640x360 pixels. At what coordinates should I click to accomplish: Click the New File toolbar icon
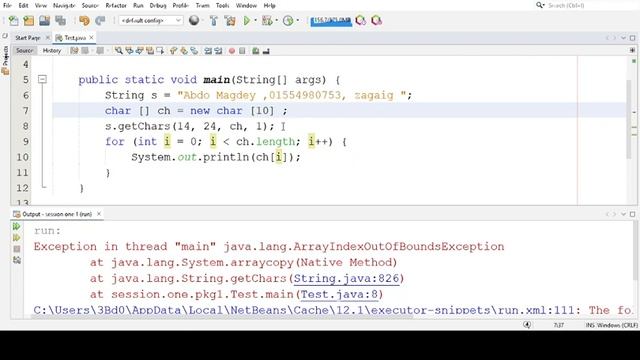(x=13, y=20)
